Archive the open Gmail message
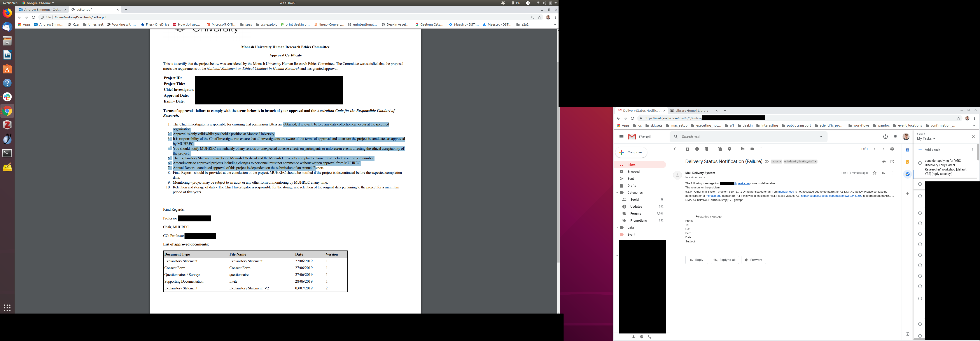The height and width of the screenshot is (341, 980). click(688, 149)
